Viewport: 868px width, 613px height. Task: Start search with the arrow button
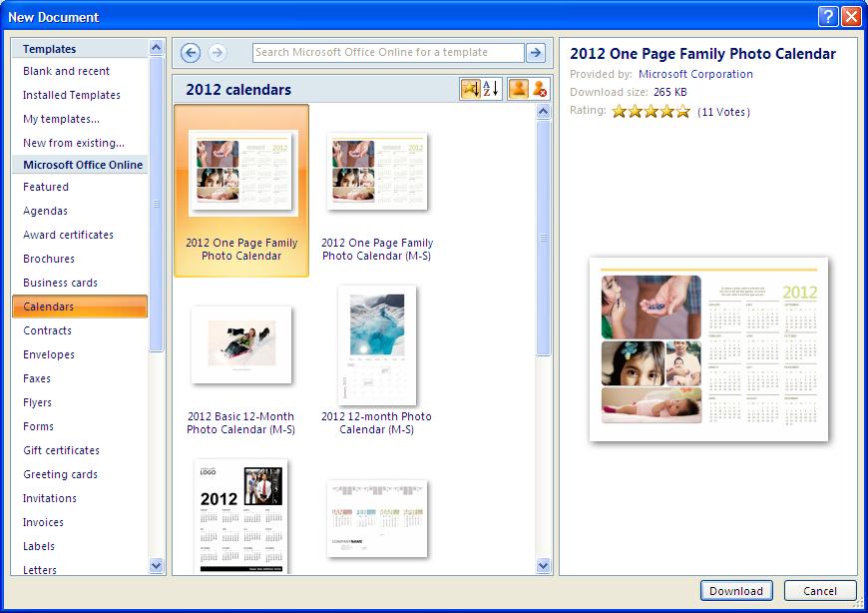pos(536,53)
